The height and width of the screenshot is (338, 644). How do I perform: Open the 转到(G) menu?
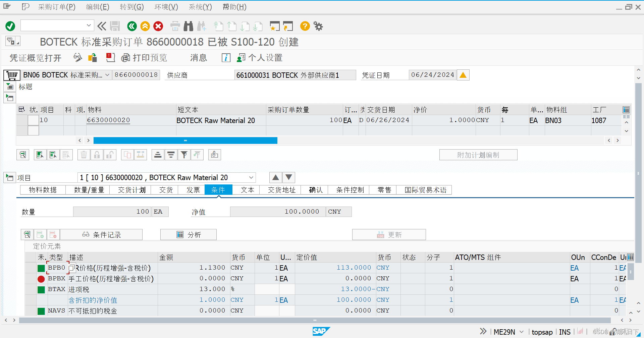click(132, 7)
